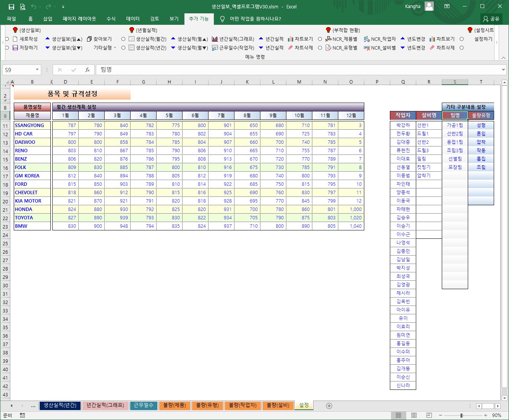Image resolution: width=509 pixels, height=420 pixels.
Task: Click the Save icon in quick access toolbar
Action: pyautogui.click(x=11, y=7)
